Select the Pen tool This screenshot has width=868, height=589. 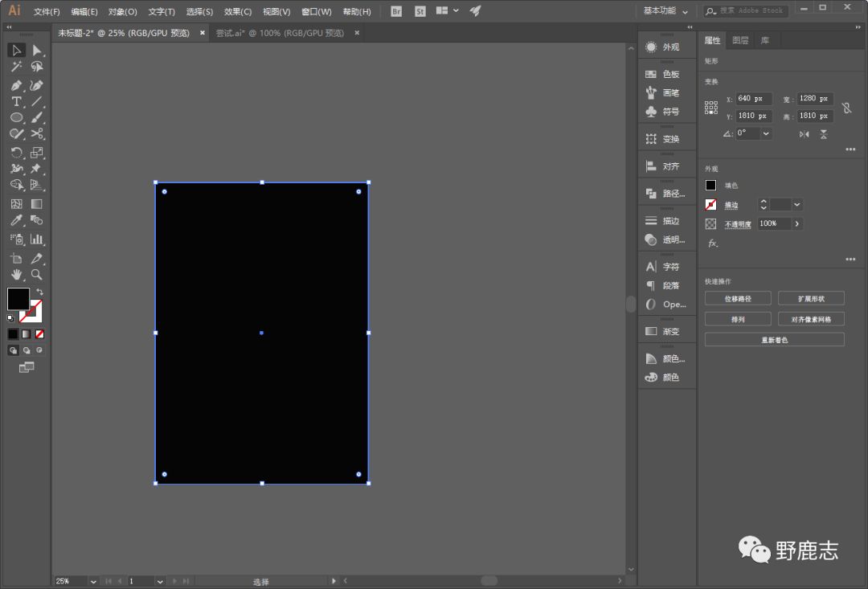16,85
